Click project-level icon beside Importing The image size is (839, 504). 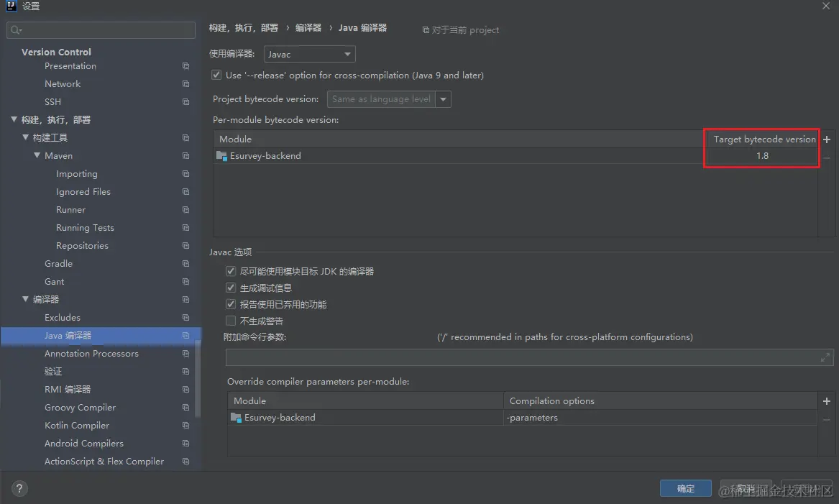pyautogui.click(x=185, y=174)
